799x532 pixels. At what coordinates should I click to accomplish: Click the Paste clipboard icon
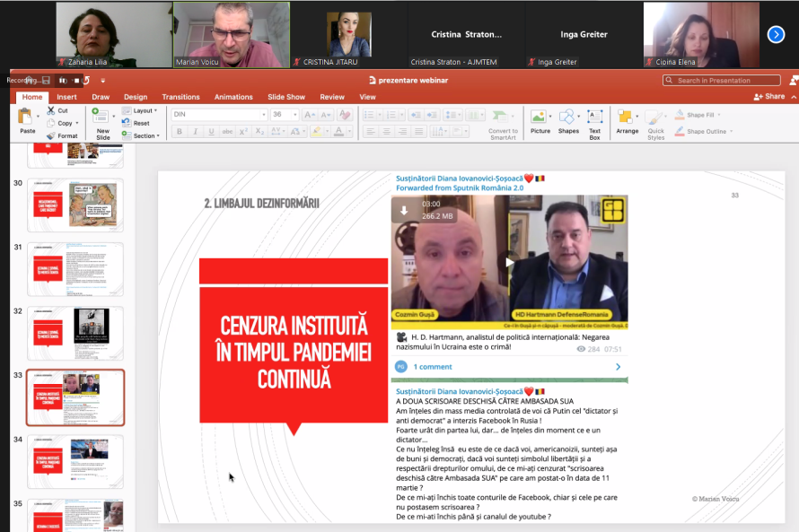point(27,117)
